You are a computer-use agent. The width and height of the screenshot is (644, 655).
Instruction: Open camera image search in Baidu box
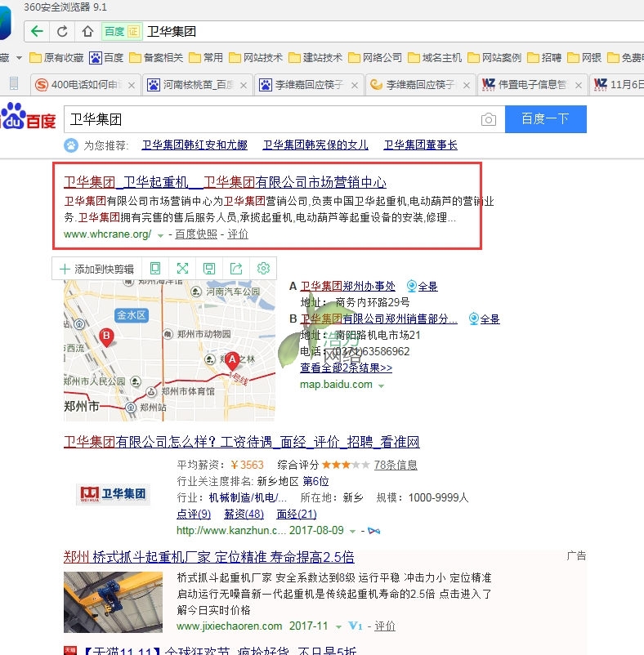click(488, 120)
